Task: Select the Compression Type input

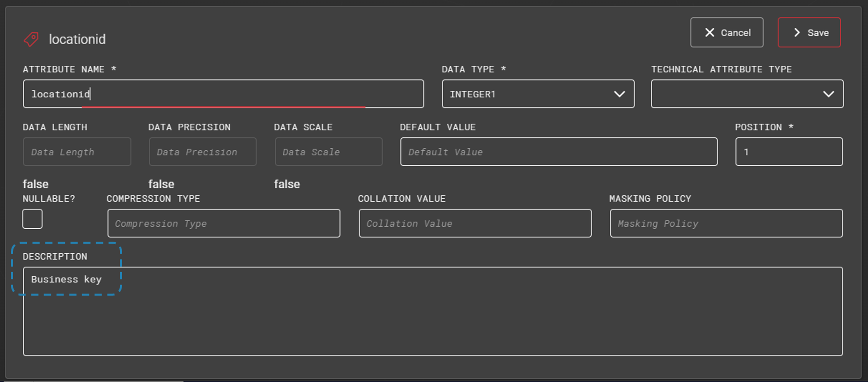Action: [223, 223]
